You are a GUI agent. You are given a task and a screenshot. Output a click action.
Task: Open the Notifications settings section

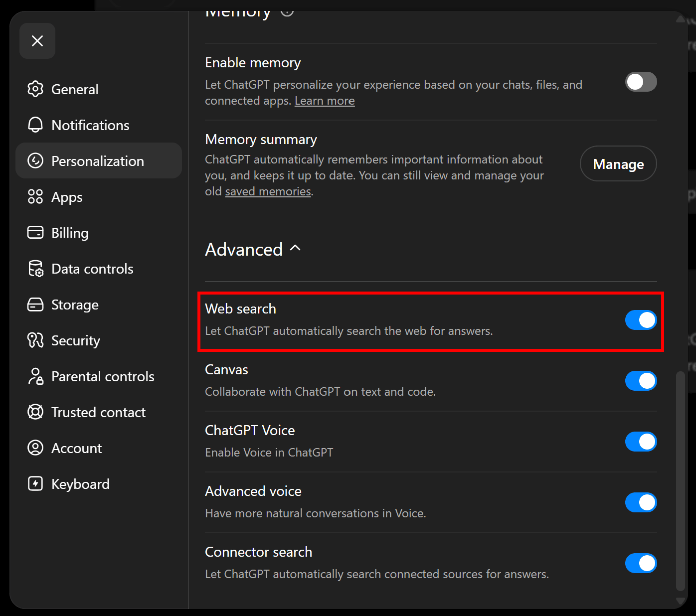tap(99, 125)
